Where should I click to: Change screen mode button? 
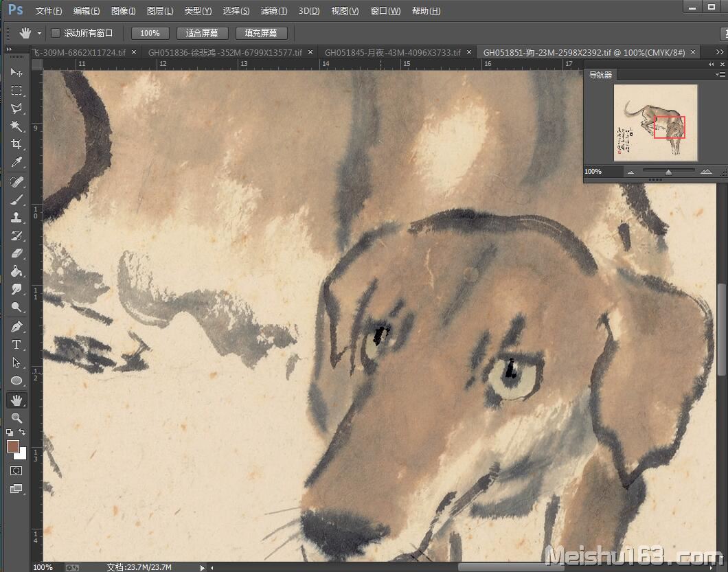16,488
